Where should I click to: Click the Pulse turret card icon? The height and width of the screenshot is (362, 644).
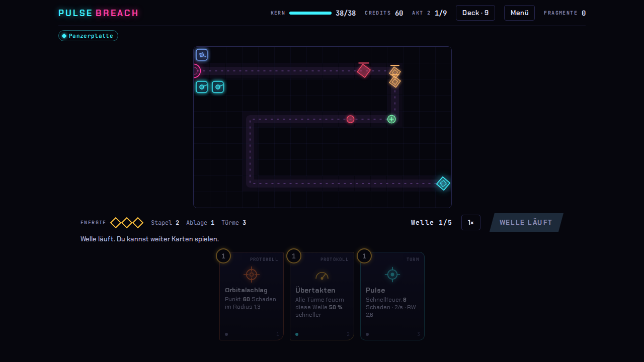(392, 275)
